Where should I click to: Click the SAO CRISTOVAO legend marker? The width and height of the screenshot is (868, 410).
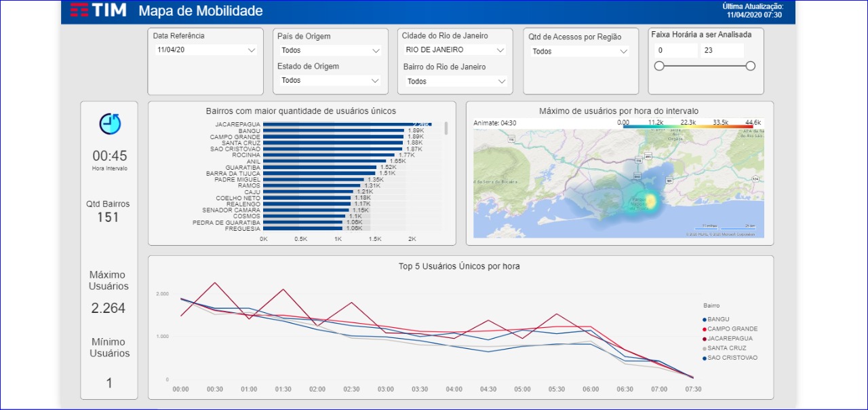click(705, 357)
